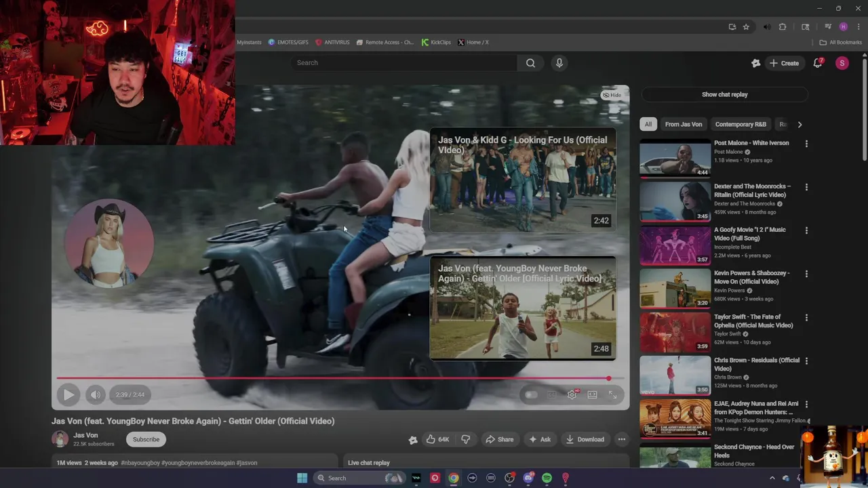868x488 pixels.
Task: Click the Show chat replay button
Action: [x=724, y=94]
